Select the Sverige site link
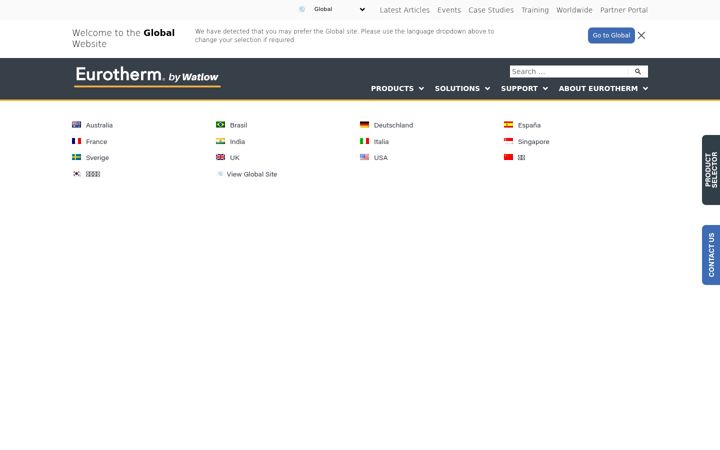 pyautogui.click(x=97, y=158)
